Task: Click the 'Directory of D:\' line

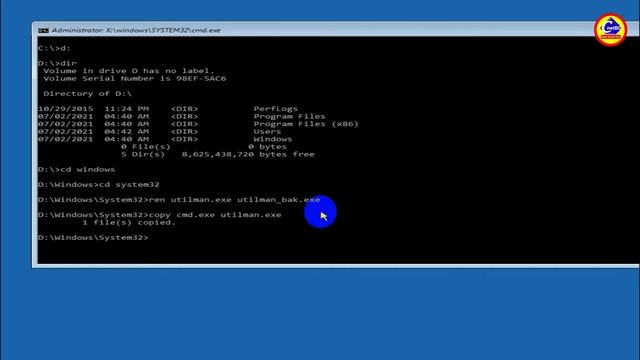Action: click(x=87, y=93)
